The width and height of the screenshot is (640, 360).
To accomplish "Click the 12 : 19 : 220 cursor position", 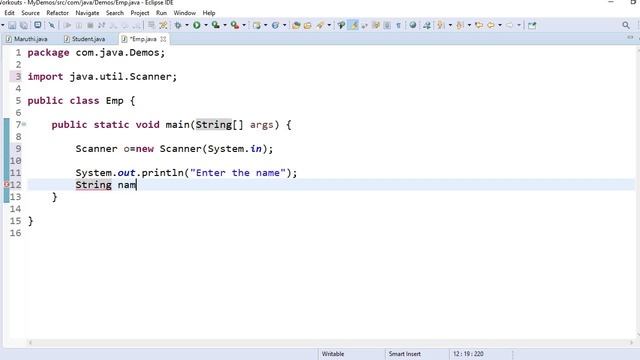I will pyautogui.click(x=468, y=354).
